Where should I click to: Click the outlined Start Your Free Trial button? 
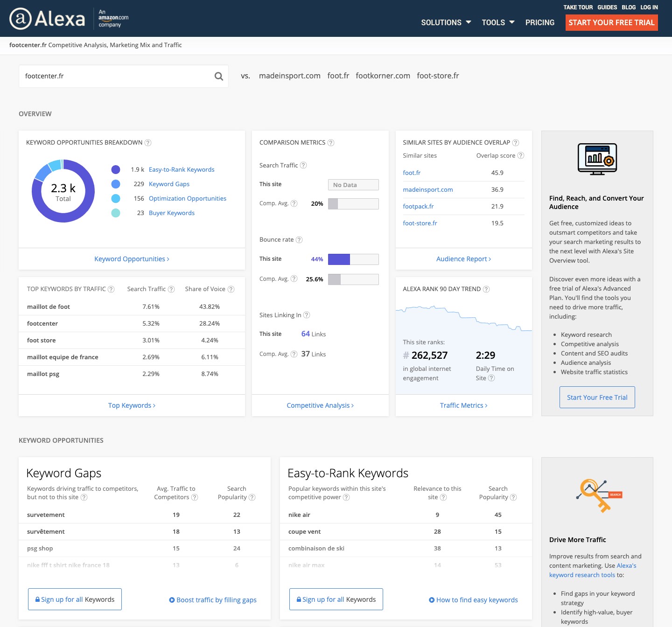(597, 397)
